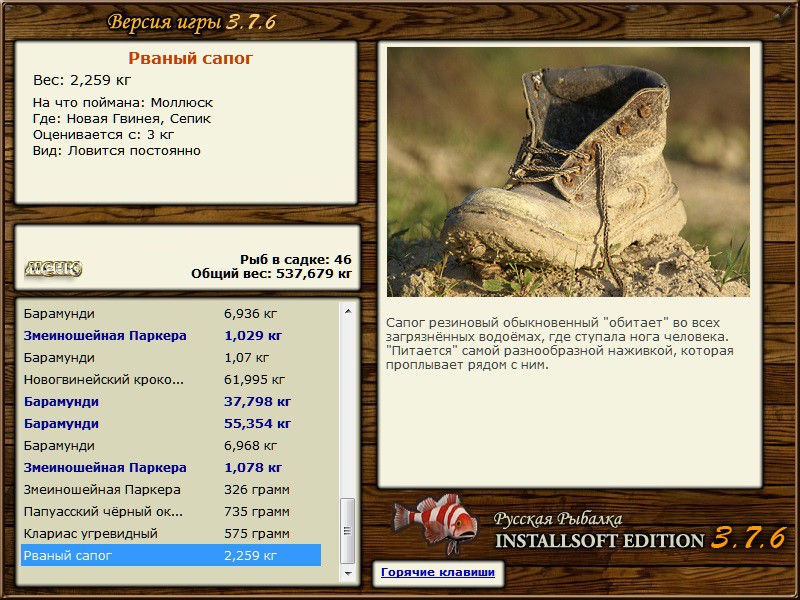The height and width of the screenshot is (600, 800).
Task: Select the Новогвинейский кроко... 61,995 кг row
Action: 171,379
